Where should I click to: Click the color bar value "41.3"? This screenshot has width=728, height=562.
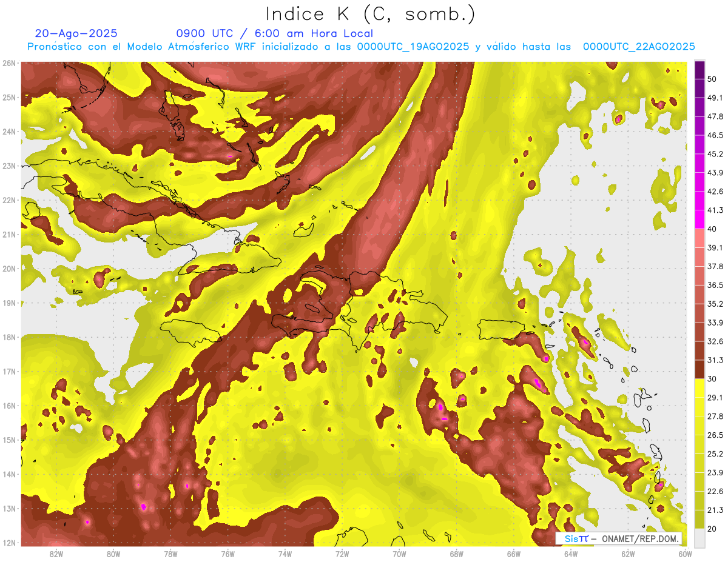[x=715, y=210]
